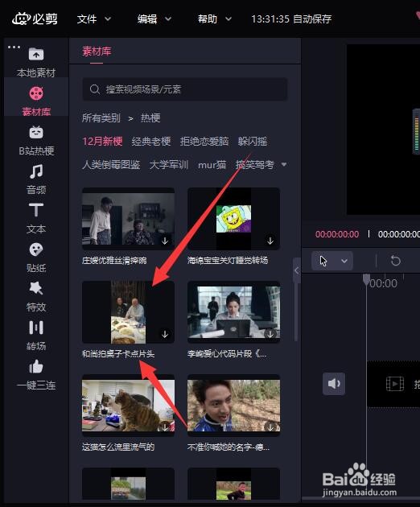This screenshot has width=420, height=507.
Task: Click the 必剪 app logo
Action: pos(35,19)
